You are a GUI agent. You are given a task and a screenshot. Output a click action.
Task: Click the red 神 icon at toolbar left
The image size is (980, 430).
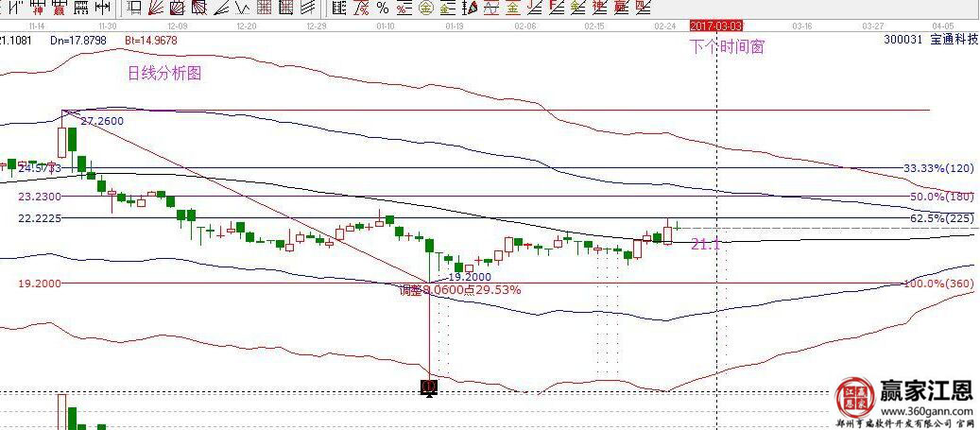pos(36,8)
